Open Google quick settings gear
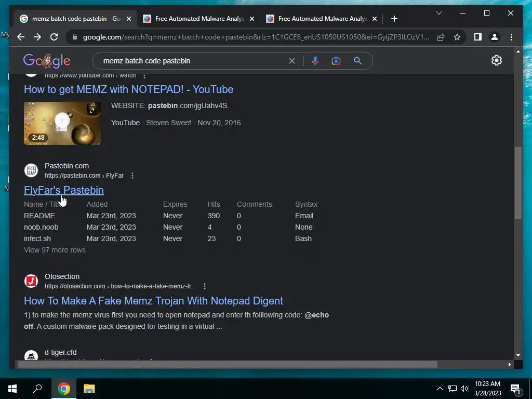The height and width of the screenshot is (399, 532). 496,60
